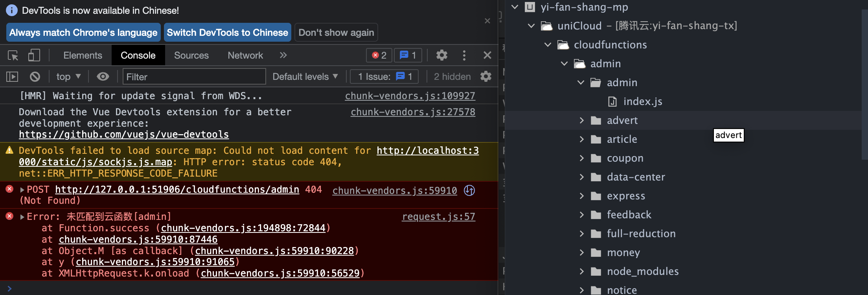Click Switch DevTools to Chinese button
Viewport: 868px width, 295px height.
point(227,33)
